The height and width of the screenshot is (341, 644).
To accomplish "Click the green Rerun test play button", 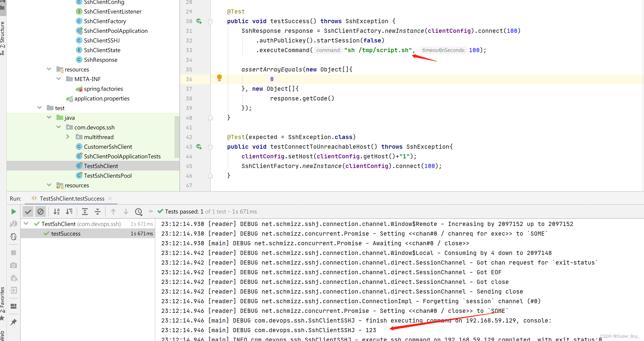I will (14, 212).
